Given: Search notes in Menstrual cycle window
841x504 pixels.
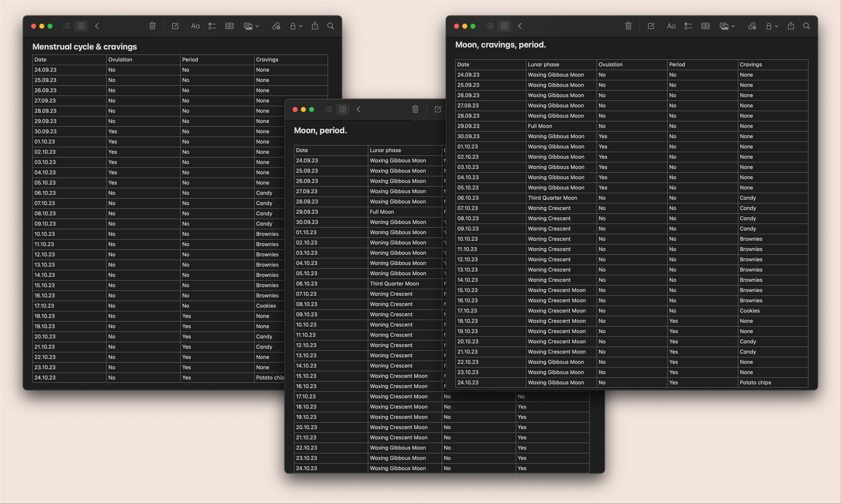Looking at the screenshot, I should (331, 26).
